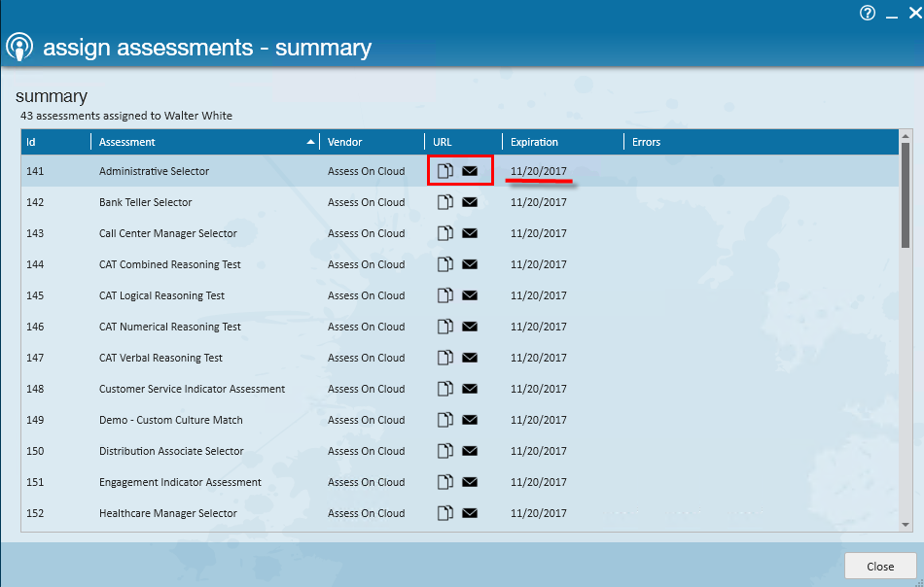This screenshot has width=924, height=587.
Task: Email link for Demo - Custom Culture Match
Action: click(x=470, y=420)
